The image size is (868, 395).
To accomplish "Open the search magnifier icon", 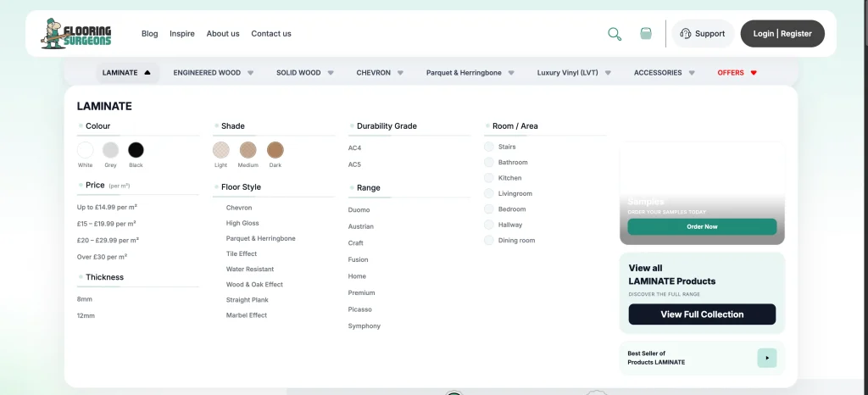I will 615,34.
